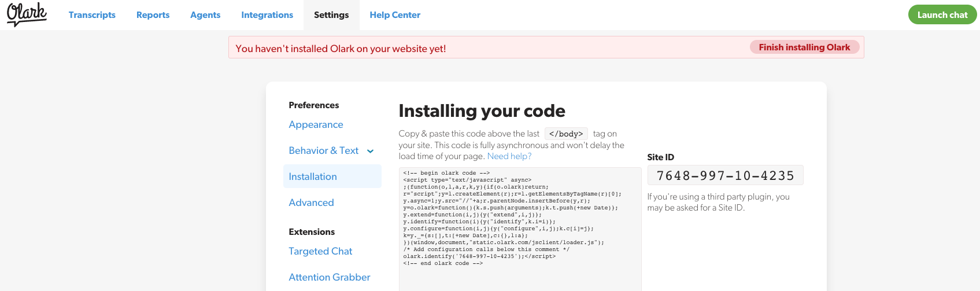Click the olark.identify line in the code
This screenshot has width=980, height=291.
click(x=479, y=256)
